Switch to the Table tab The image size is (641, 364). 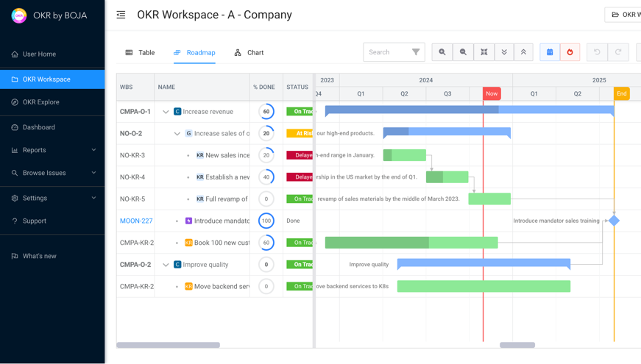tap(140, 53)
